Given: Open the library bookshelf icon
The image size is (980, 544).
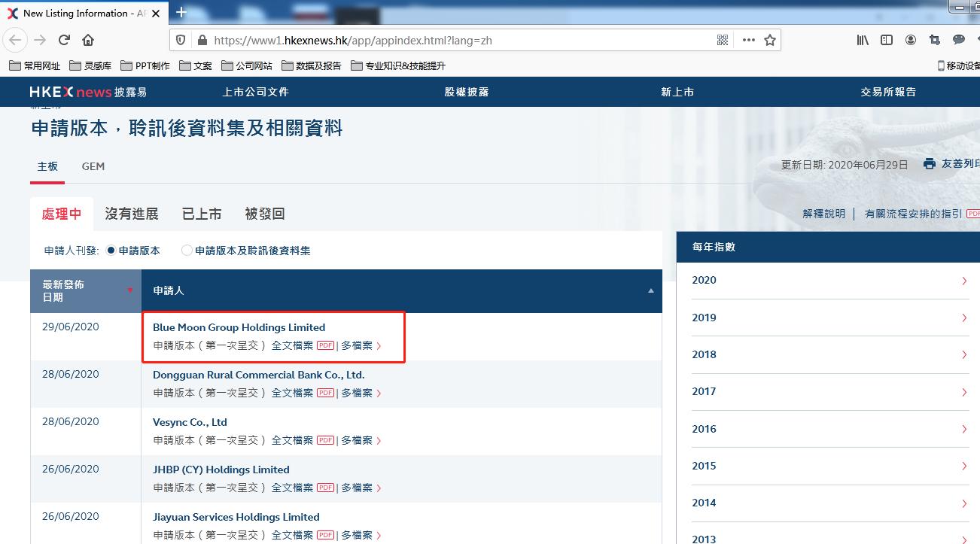Looking at the screenshot, I should tap(863, 40).
